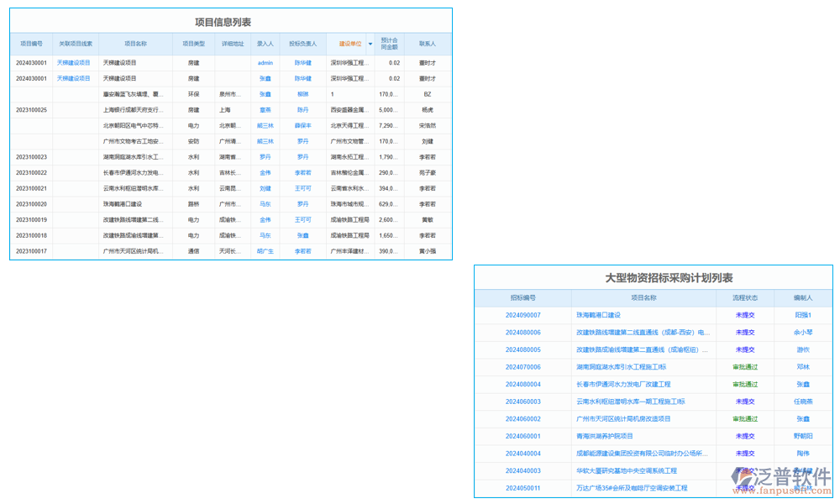840x504 pixels.
Task: Click entry person 张鑫 in the second row
Action: (x=265, y=78)
